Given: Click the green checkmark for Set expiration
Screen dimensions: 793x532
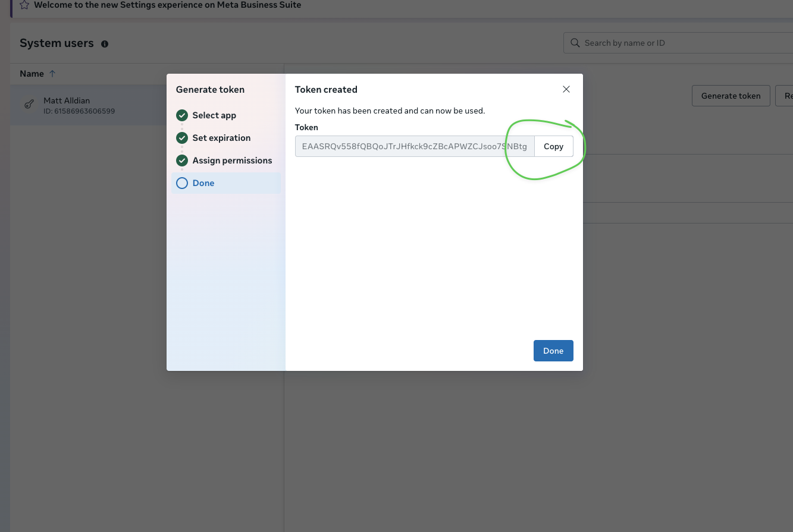Looking at the screenshot, I should pos(182,138).
